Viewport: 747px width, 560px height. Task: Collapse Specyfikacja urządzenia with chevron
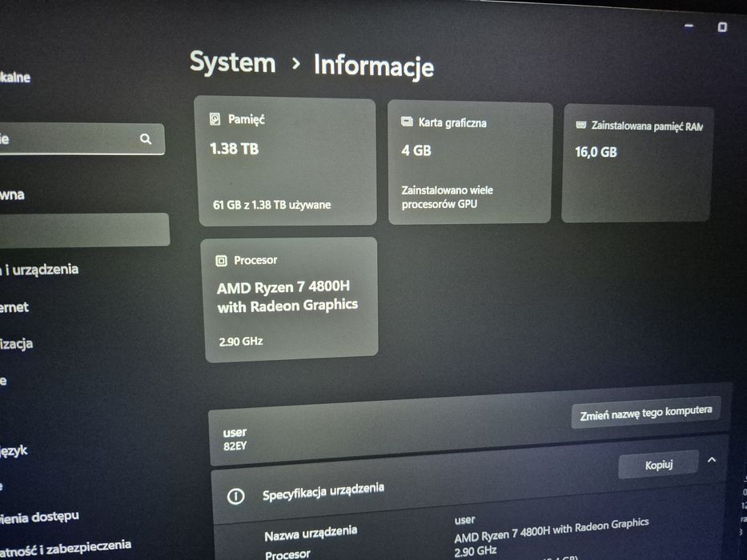[x=712, y=459]
